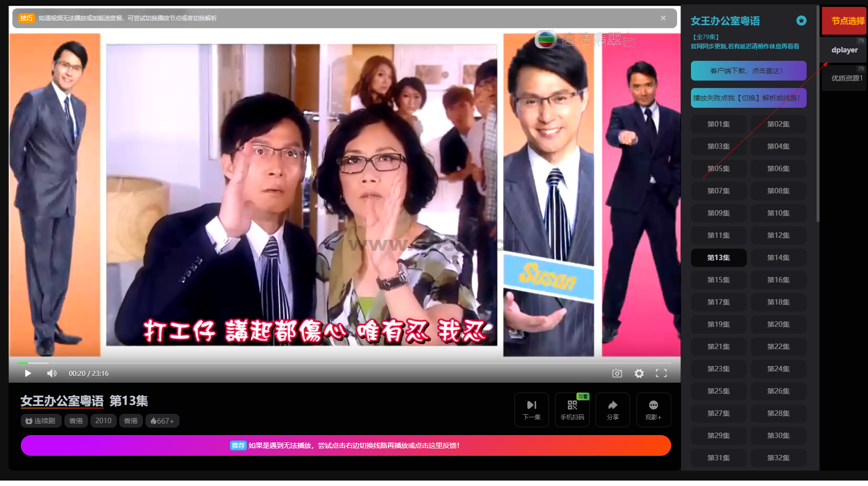Image resolution: width=868 pixels, height=486 pixels.
Task: Select the dplayer source tab
Action: point(844,50)
